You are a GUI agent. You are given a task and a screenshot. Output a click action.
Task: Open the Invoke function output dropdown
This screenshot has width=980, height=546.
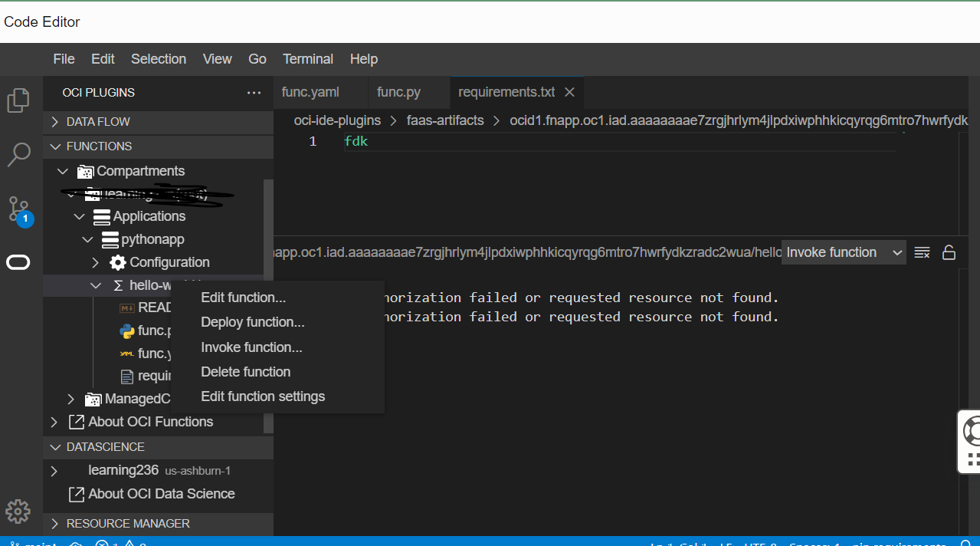[x=844, y=252]
